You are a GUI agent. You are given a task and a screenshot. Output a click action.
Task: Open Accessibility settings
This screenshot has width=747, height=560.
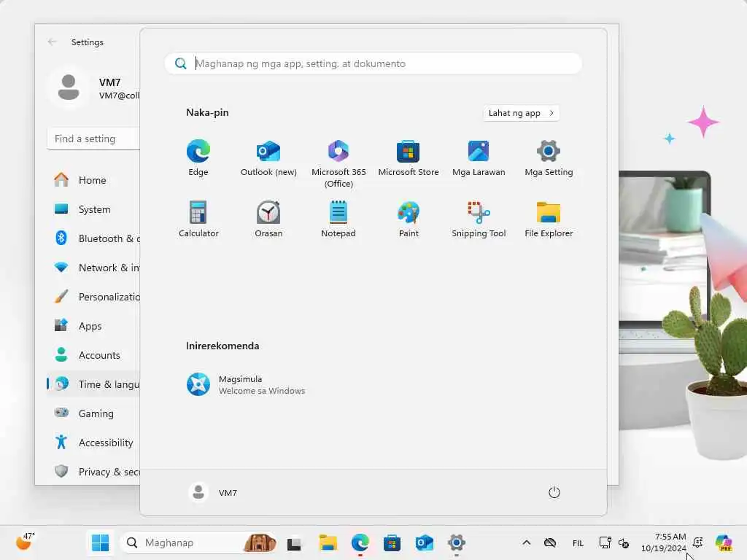coord(94,443)
